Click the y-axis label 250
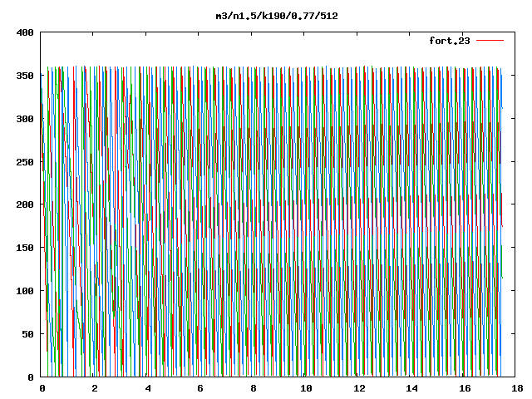532x399 pixels. [x=25, y=162]
